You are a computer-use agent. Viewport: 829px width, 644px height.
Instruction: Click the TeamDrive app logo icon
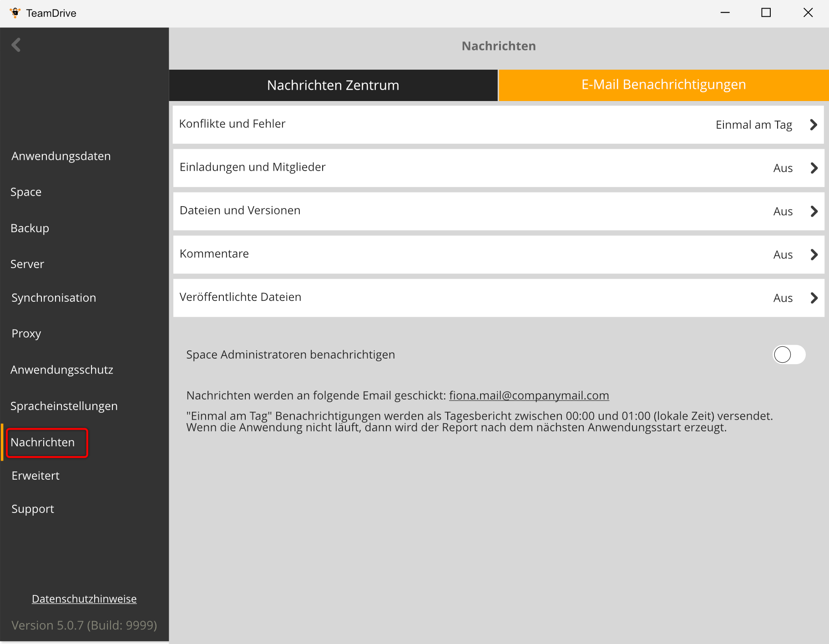15,13
